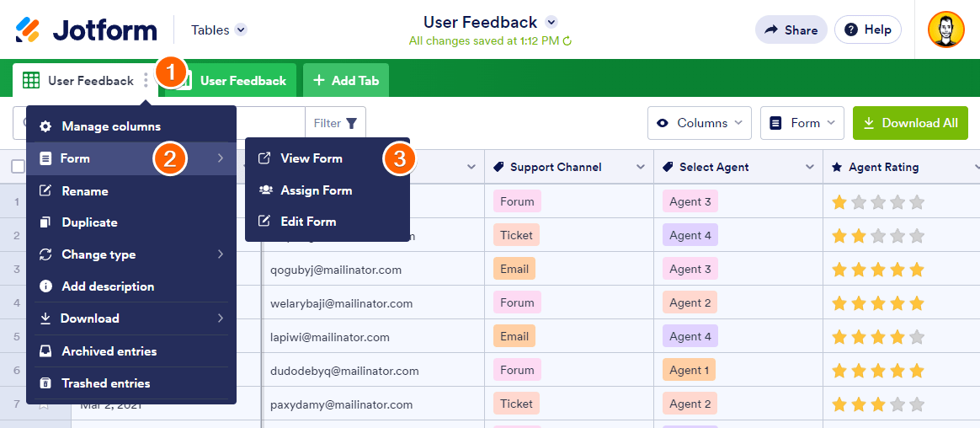Viewport: 980px width, 428px height.
Task: Open the User Feedback tab three-dot menu
Action: point(146,81)
